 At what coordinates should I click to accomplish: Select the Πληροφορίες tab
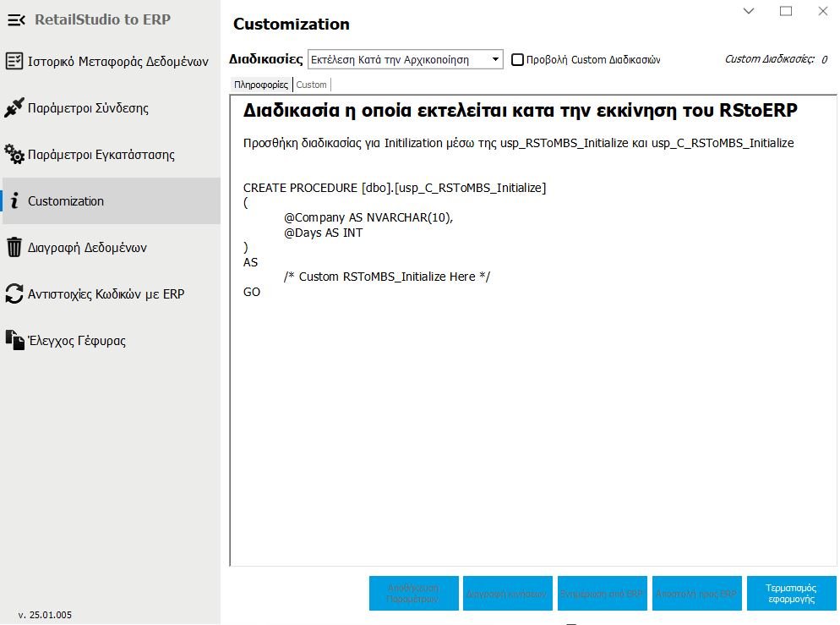pyautogui.click(x=260, y=85)
